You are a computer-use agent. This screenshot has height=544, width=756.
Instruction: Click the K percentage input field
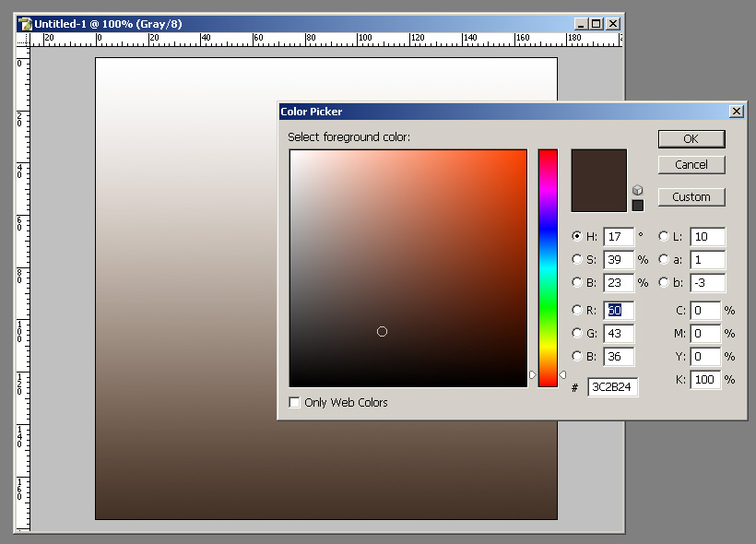click(704, 380)
